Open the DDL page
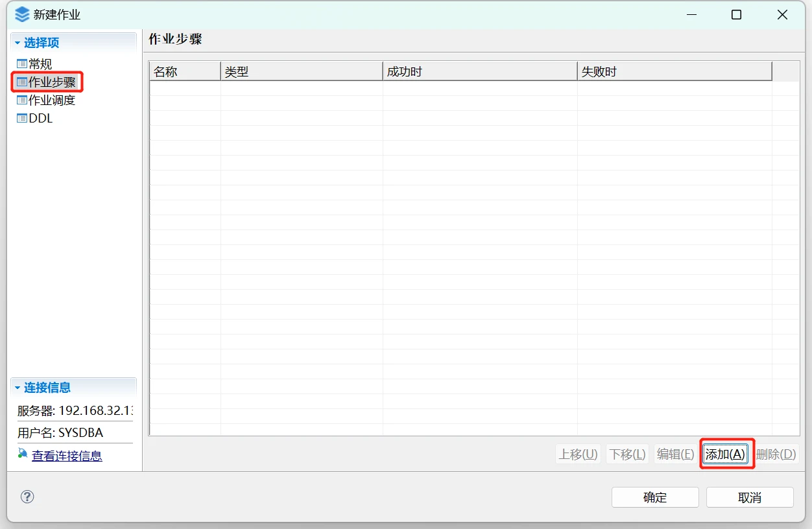Screen dimensions: 812x529 point(41,119)
